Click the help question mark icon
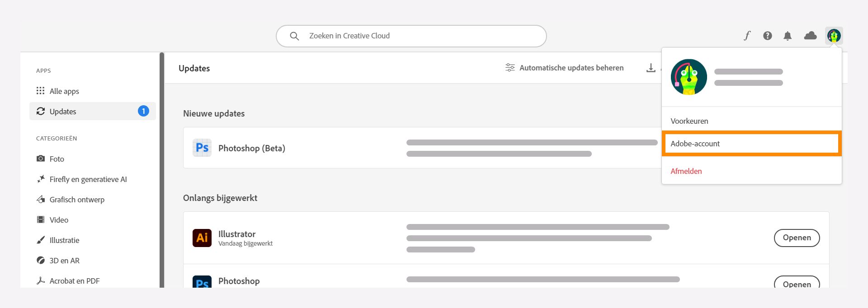This screenshot has width=868, height=308. pyautogui.click(x=767, y=35)
